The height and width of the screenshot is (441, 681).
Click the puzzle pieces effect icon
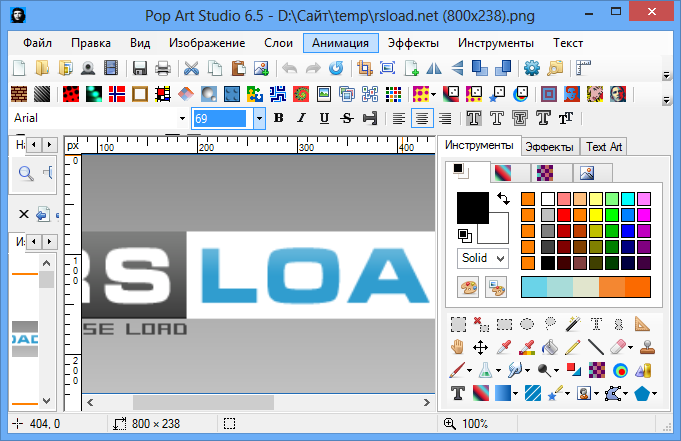[255, 94]
